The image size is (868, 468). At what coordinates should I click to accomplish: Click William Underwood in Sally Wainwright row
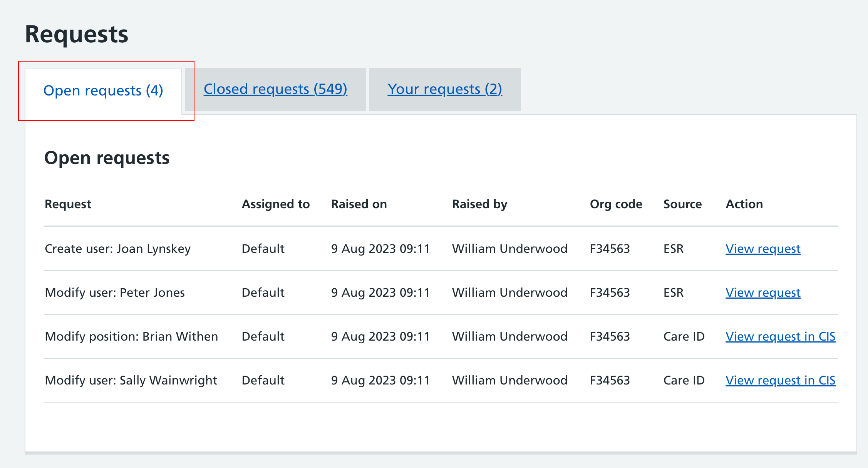pyautogui.click(x=510, y=381)
